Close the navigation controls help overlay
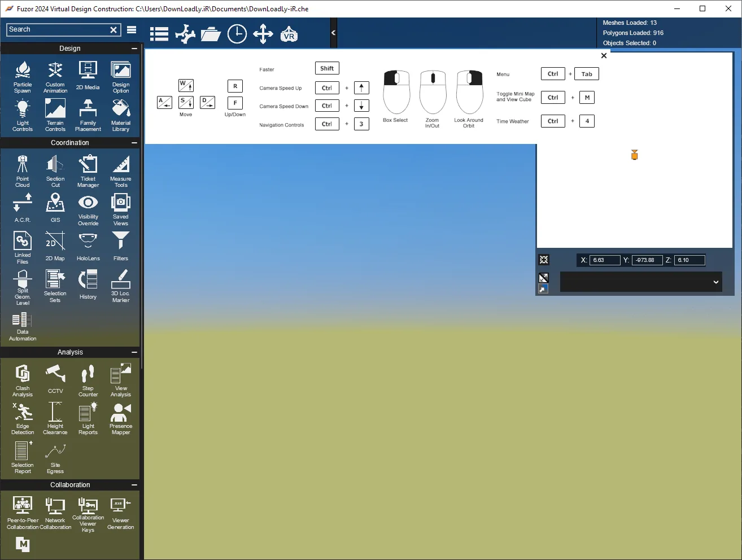 pyautogui.click(x=604, y=55)
